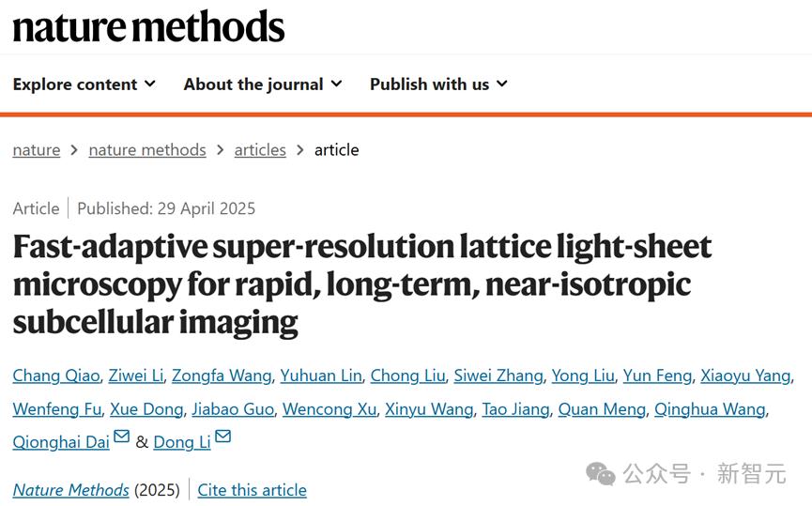Select author Qionghai Dai link
The width and height of the screenshot is (812, 506).
click(61, 441)
